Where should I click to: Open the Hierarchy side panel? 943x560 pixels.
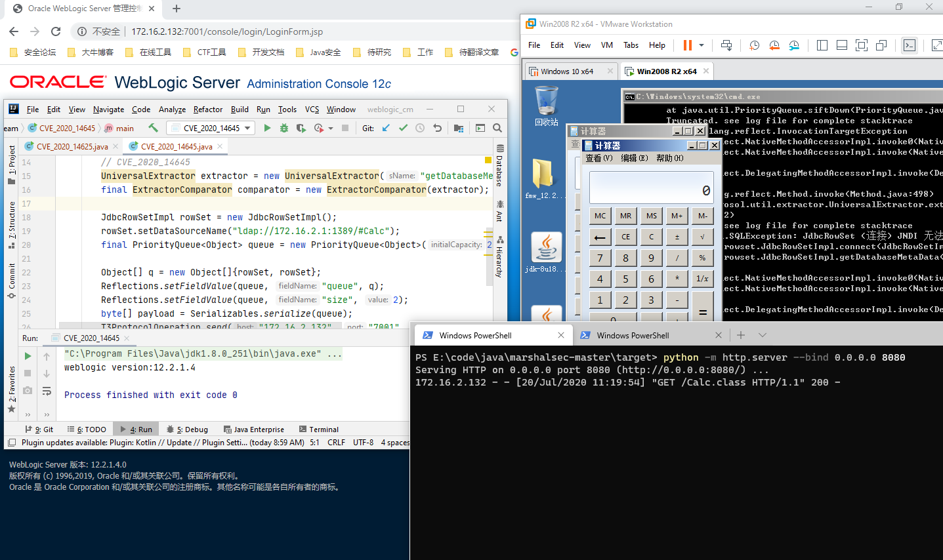(x=500, y=256)
